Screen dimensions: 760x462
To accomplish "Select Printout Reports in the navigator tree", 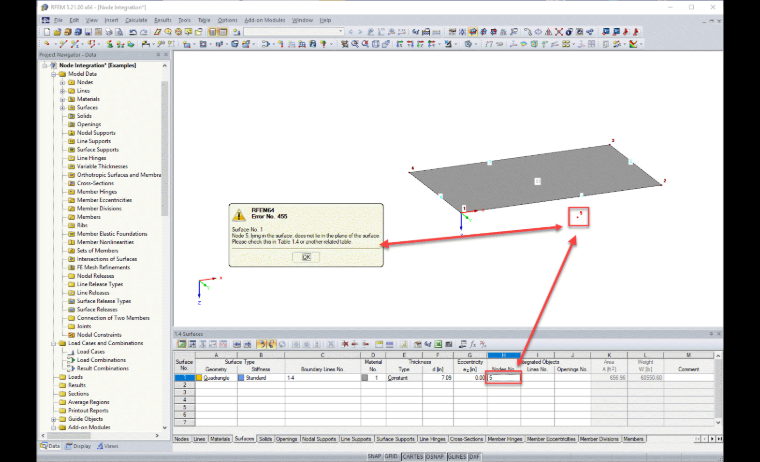I will tap(89, 411).
